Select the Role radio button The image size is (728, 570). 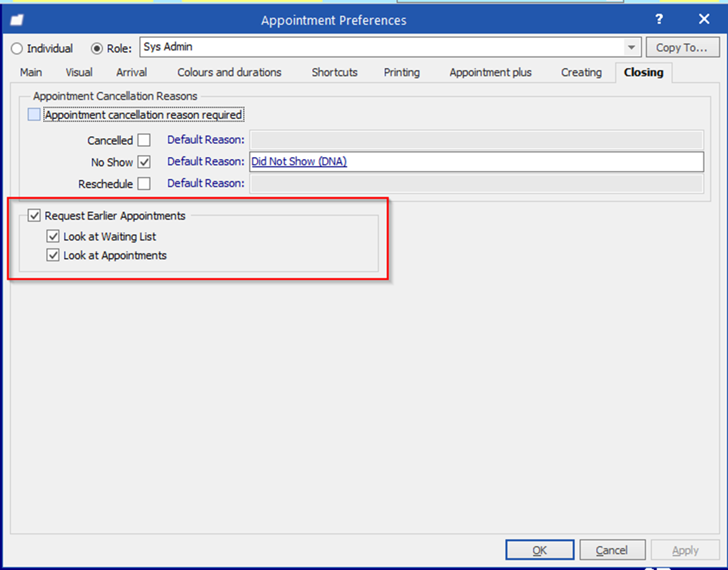tap(97, 48)
